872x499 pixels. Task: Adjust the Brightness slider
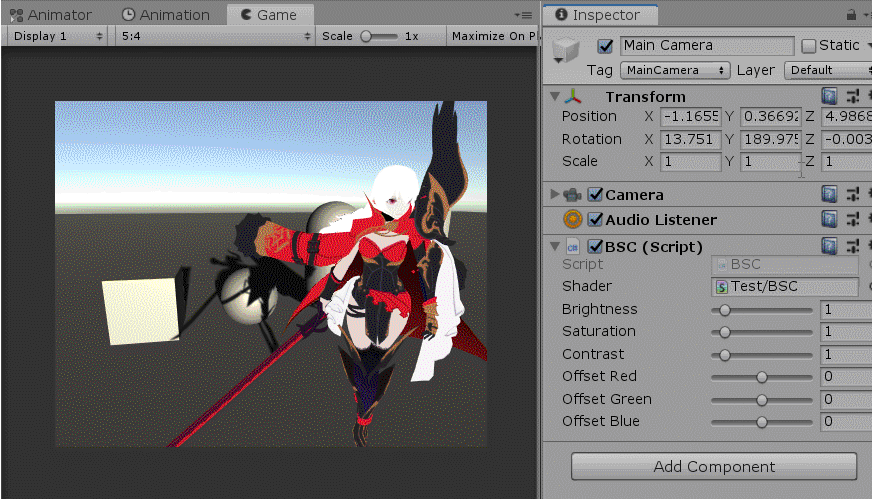point(761,310)
